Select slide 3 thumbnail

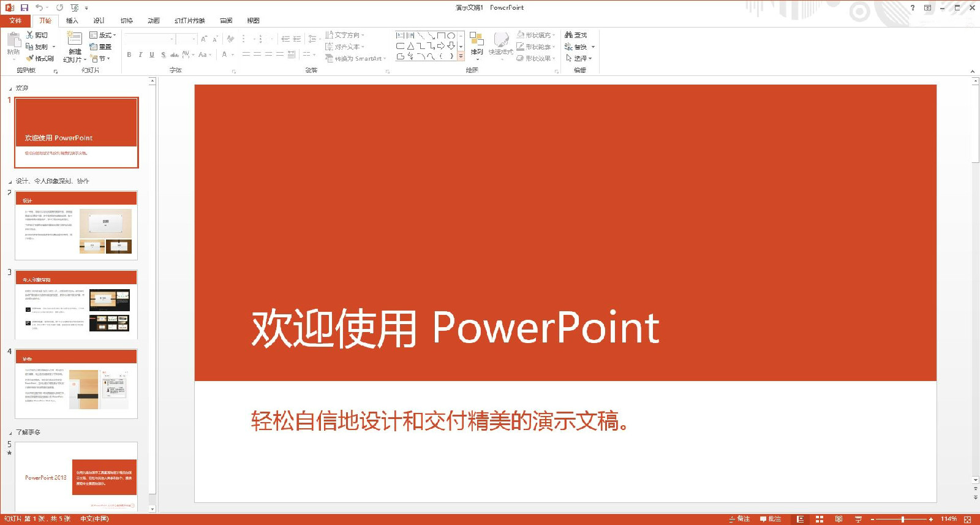(x=77, y=304)
